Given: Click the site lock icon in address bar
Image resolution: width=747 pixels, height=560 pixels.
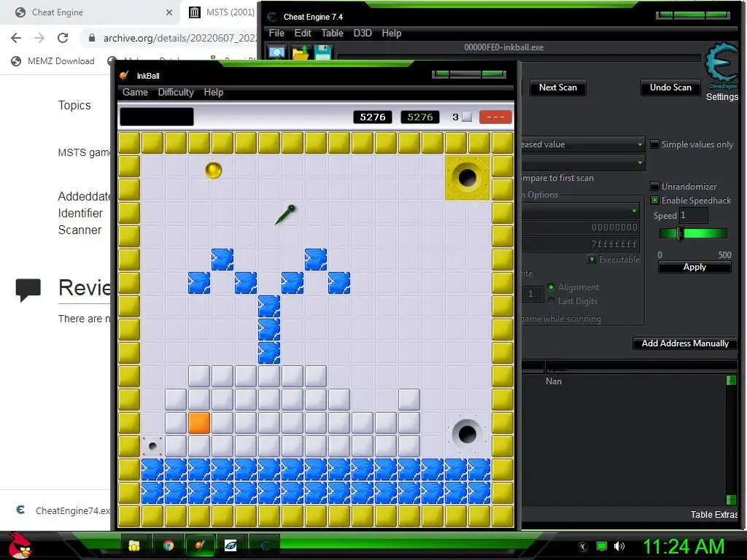Looking at the screenshot, I should pos(92,38).
